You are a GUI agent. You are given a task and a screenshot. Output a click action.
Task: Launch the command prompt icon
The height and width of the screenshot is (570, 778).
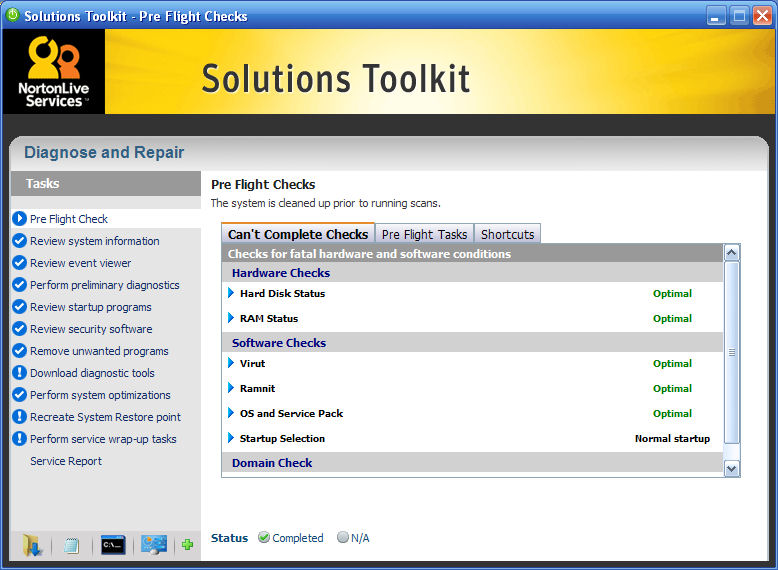[x=113, y=545]
